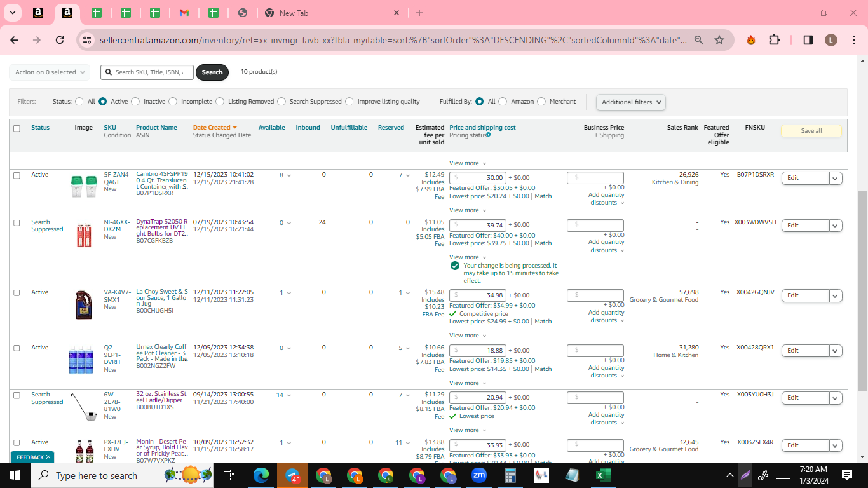Select the Listing Removed filter
The height and width of the screenshot is (488, 868).
[220, 102]
